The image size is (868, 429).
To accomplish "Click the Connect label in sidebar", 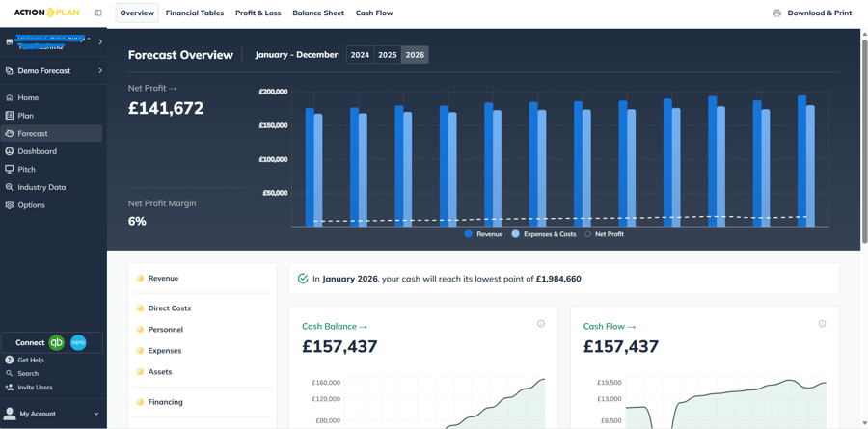I will coord(30,343).
